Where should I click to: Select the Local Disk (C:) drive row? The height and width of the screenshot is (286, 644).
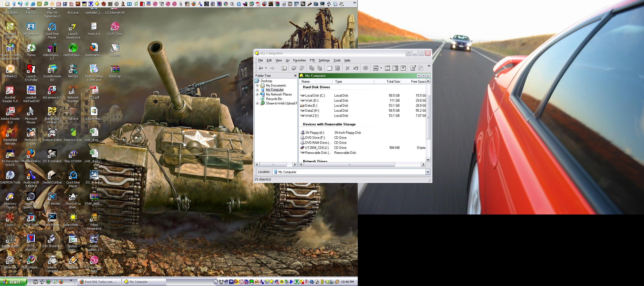(x=363, y=96)
